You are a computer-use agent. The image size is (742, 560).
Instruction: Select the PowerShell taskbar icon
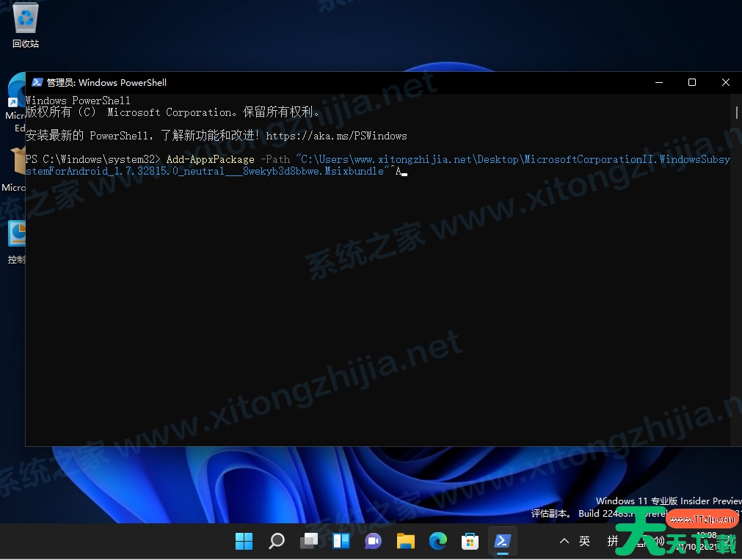coord(502,541)
